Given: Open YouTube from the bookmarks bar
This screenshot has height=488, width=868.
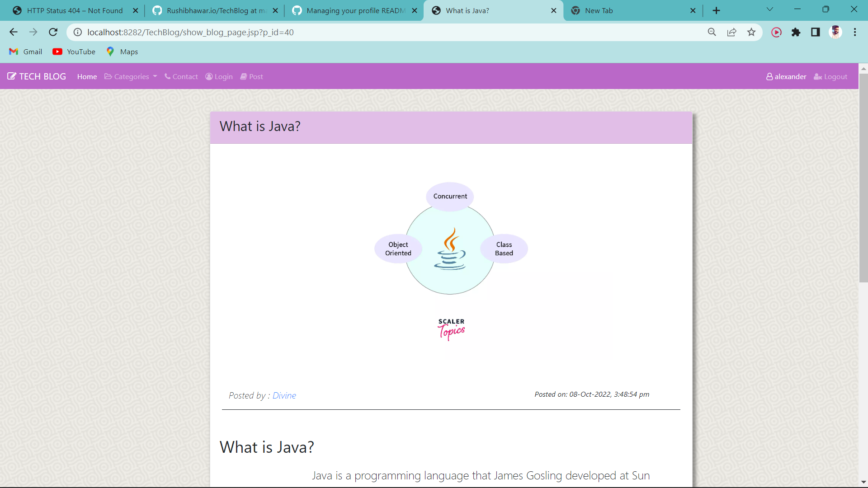Looking at the screenshot, I should click(74, 52).
